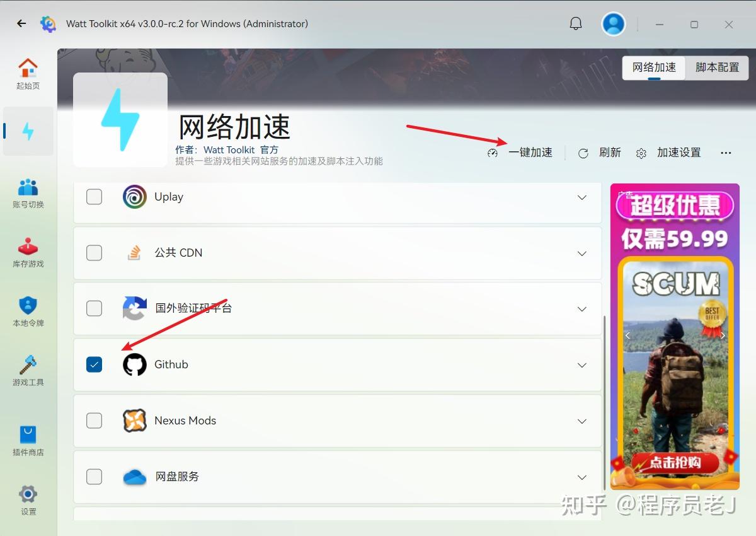Uncheck the Github acceleration checkbox
The width and height of the screenshot is (756, 536).
pyautogui.click(x=94, y=364)
